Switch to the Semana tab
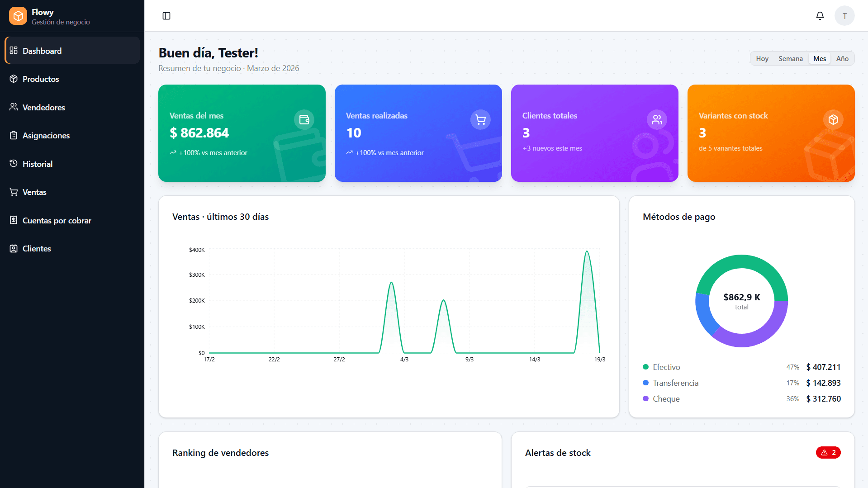Screen dimensions: 868x488 pyautogui.click(x=791, y=58)
